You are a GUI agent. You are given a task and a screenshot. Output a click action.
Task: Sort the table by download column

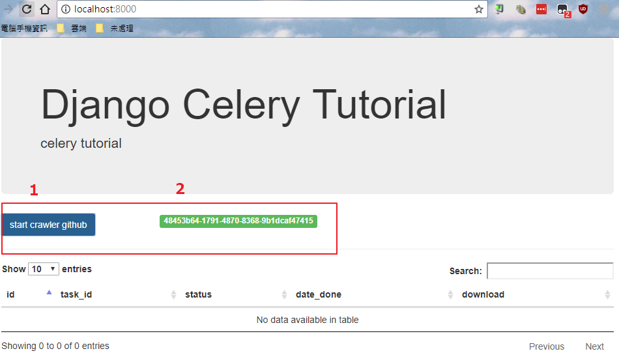click(x=536, y=294)
